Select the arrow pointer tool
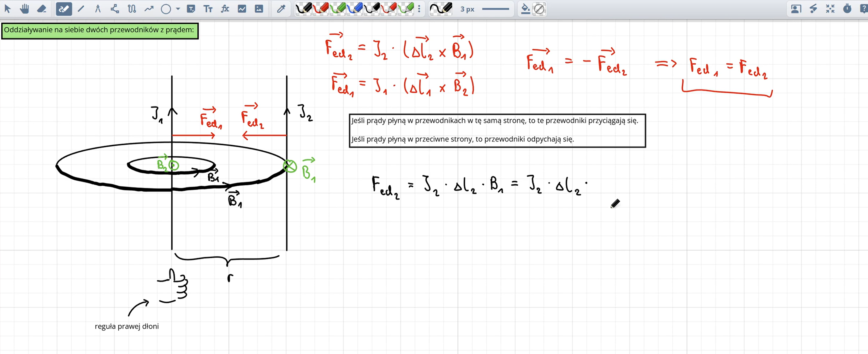868x354 pixels. pyautogui.click(x=7, y=9)
